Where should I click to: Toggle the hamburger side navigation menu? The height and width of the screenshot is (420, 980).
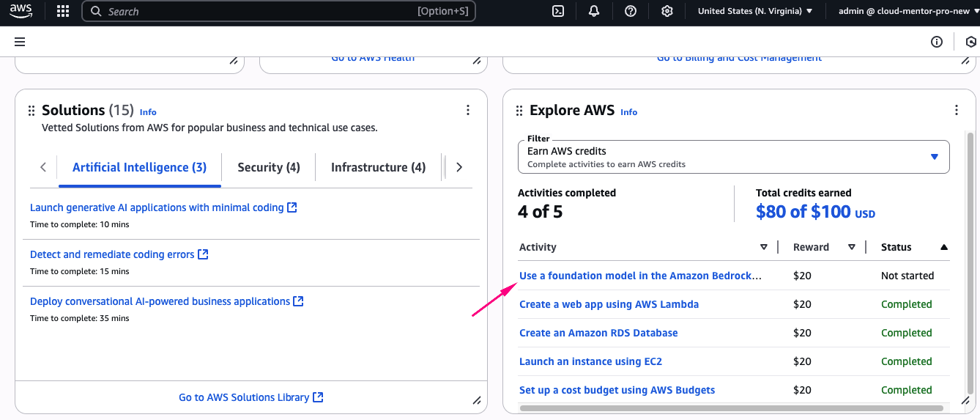[20, 42]
